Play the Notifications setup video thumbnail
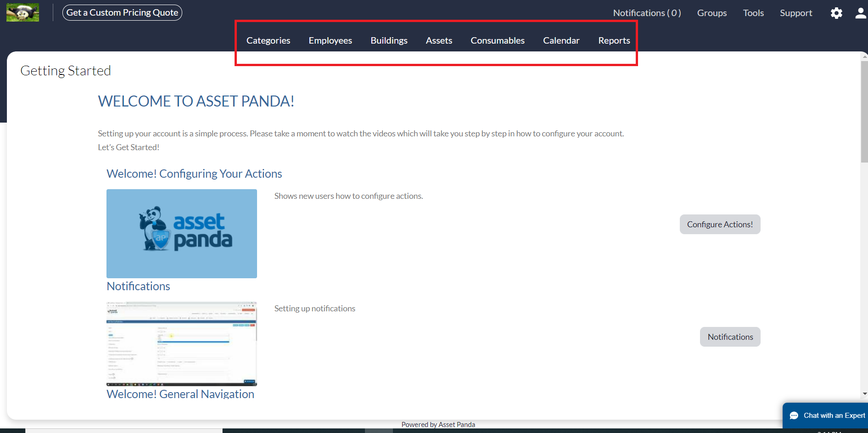Screen dimensions: 868x433 click(182, 344)
